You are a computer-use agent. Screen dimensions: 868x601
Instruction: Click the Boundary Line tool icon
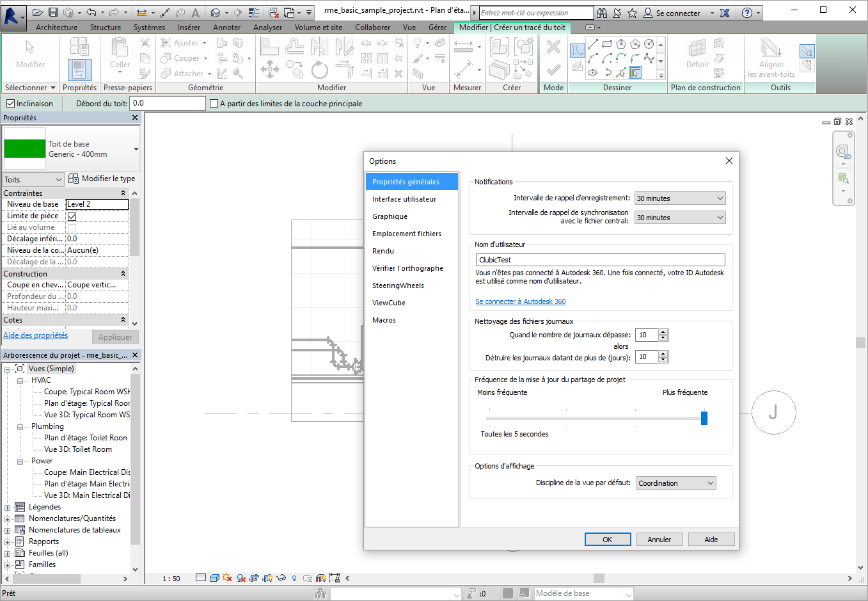coord(577,50)
